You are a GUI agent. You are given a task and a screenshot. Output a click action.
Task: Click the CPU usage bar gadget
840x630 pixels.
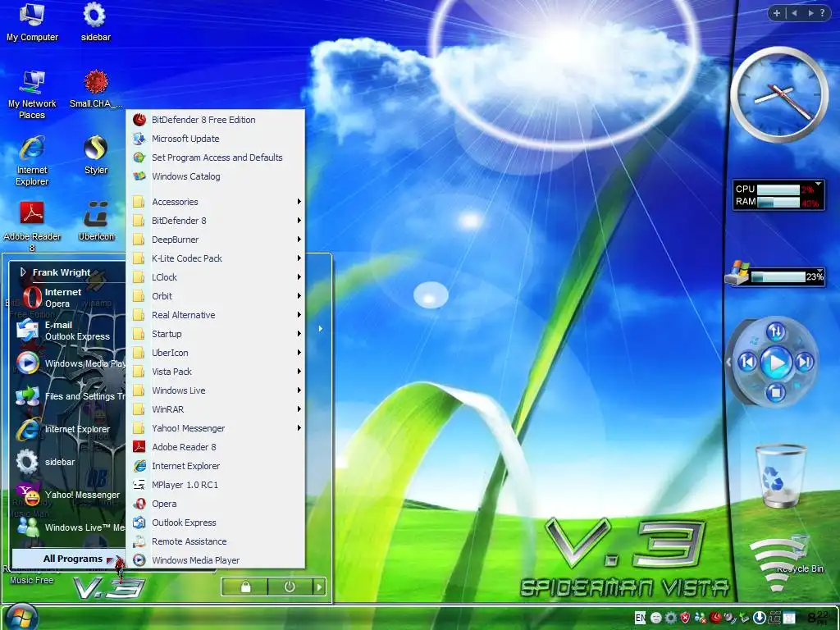click(x=778, y=189)
